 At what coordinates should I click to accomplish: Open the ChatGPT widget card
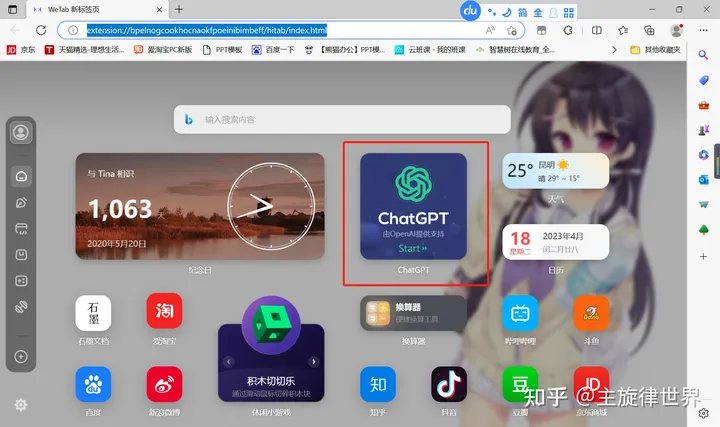[x=413, y=206]
